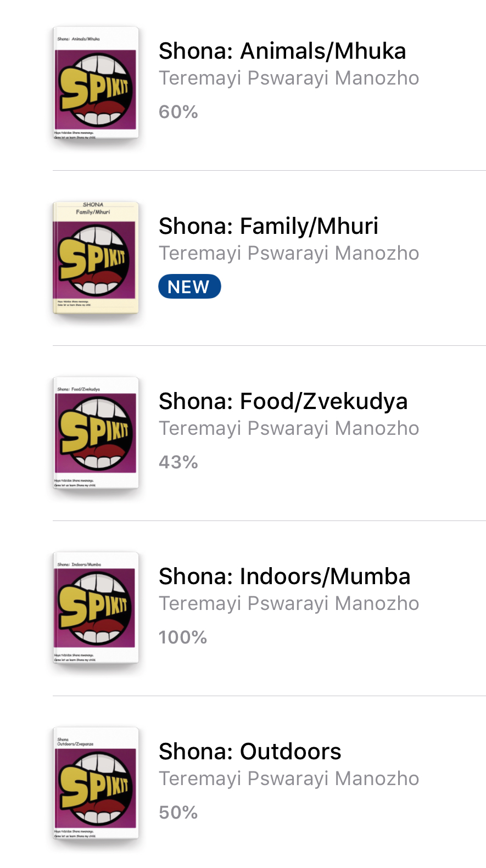Click the author name under Outdoors
Viewport: 486px width, 868px height.
coord(289,779)
